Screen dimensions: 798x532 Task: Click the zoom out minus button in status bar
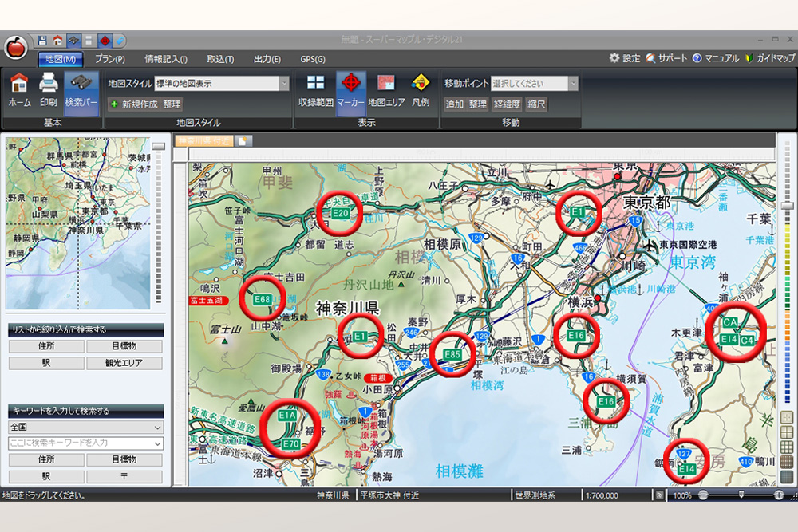703,495
